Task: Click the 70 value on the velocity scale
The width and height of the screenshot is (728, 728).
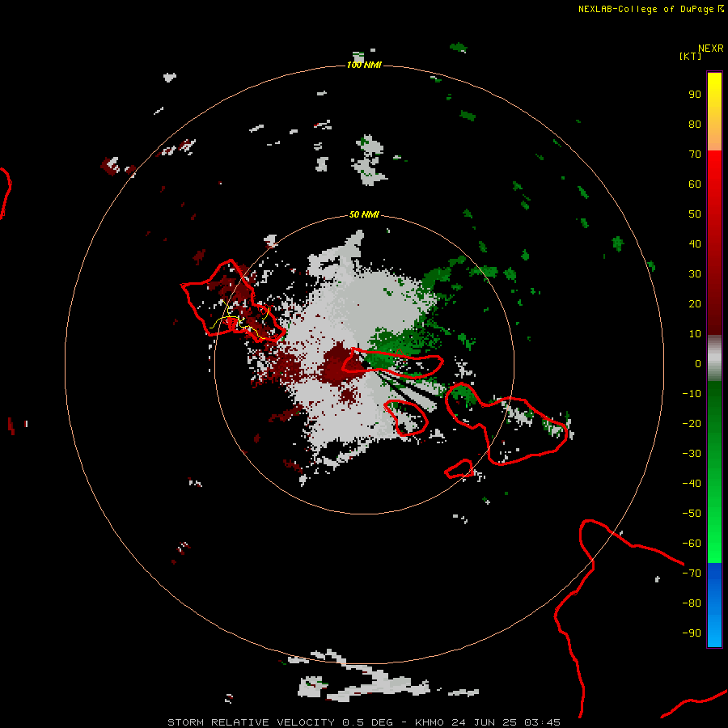Action: coord(695,154)
